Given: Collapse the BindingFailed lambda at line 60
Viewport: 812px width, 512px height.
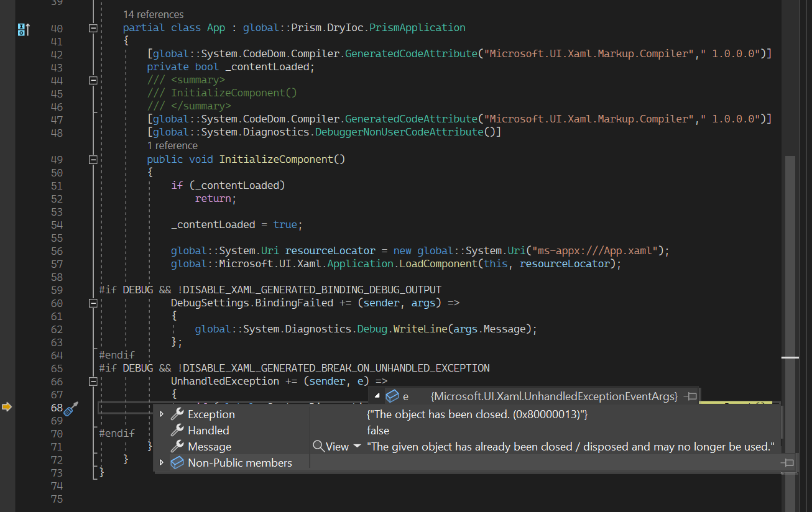Looking at the screenshot, I should tap(93, 303).
